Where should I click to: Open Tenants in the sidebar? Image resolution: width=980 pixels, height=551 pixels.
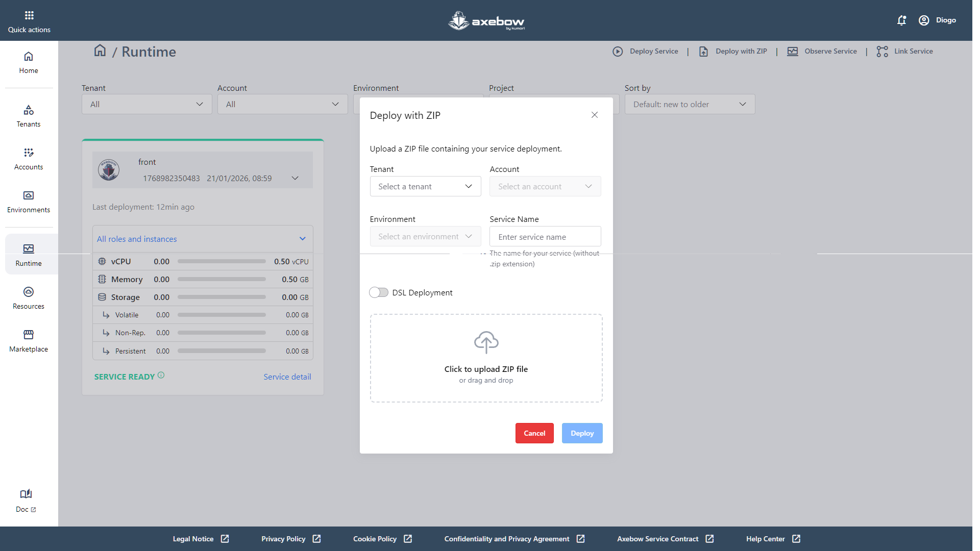coord(29,116)
